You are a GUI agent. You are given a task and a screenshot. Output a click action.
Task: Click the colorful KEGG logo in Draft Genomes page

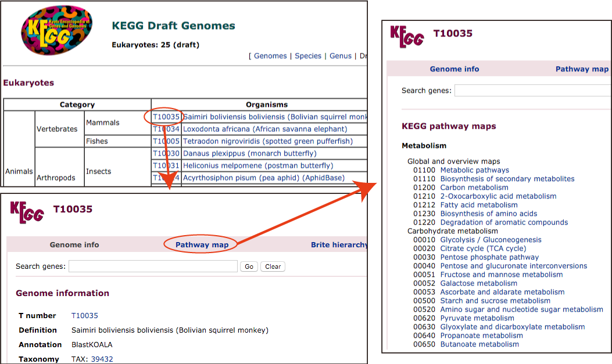pyautogui.click(x=56, y=30)
